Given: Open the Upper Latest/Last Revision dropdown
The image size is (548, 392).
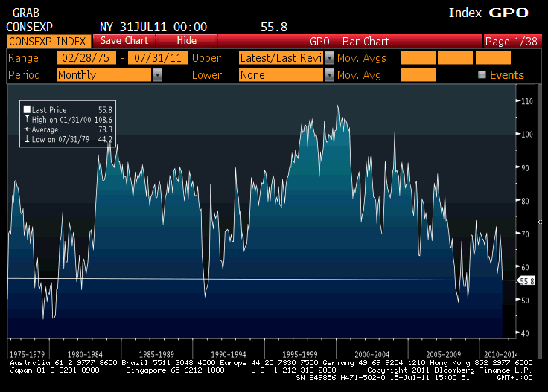Looking at the screenshot, I should (x=328, y=58).
